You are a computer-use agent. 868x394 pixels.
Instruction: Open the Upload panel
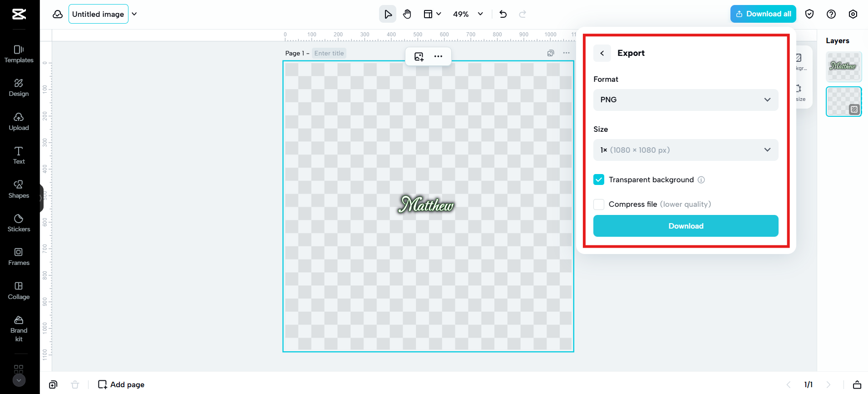(19, 122)
